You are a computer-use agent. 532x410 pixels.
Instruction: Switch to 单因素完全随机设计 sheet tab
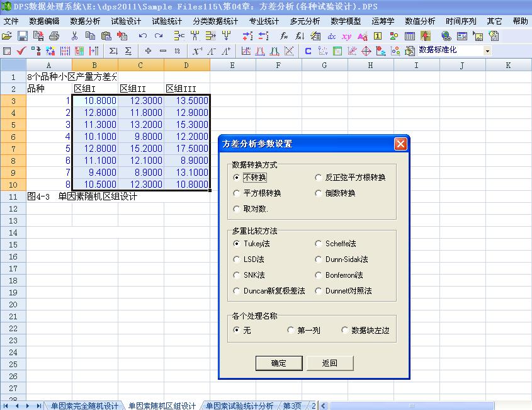click(x=84, y=406)
